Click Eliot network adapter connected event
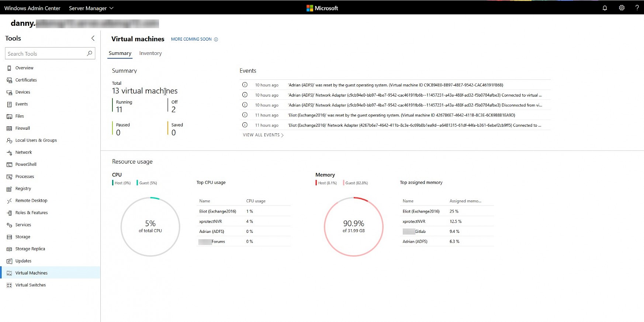Viewport: 644px width, 322px height. [x=395, y=125]
